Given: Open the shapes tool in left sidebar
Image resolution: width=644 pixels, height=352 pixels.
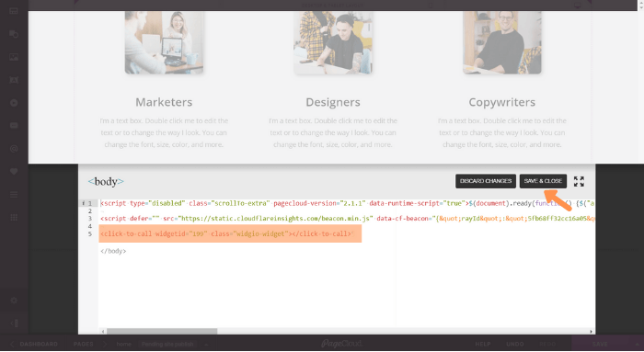Looking at the screenshot, I should pos(14,34).
